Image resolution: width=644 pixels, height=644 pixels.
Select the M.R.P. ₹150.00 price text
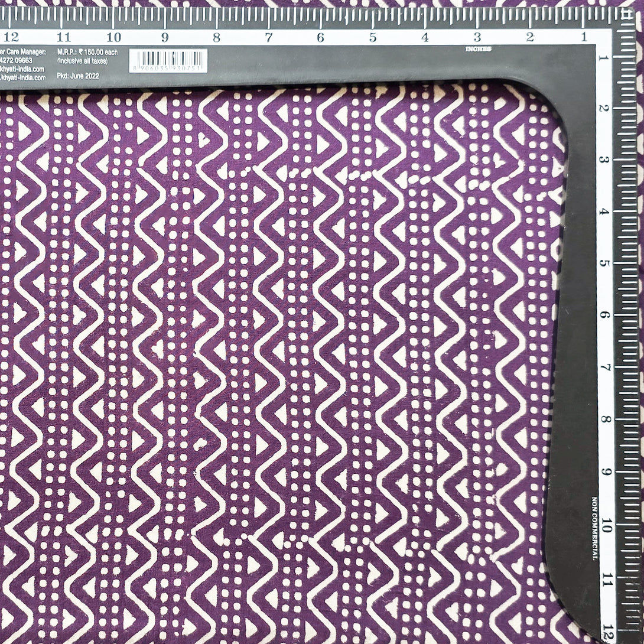pos(87,53)
